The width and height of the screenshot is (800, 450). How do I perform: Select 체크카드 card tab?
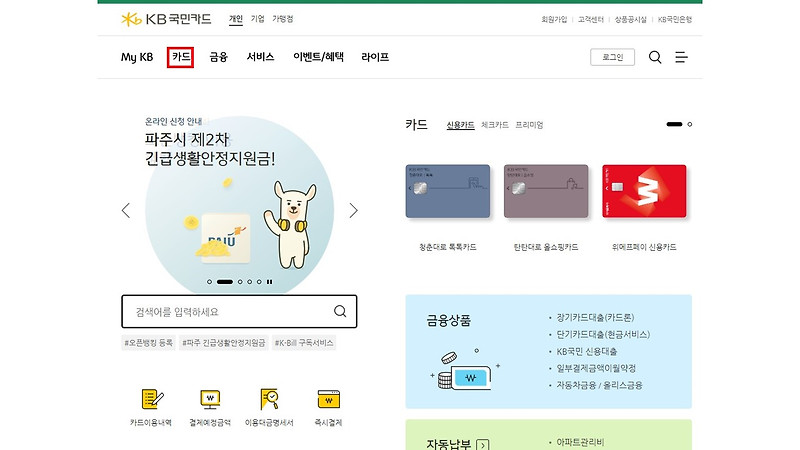click(495, 125)
